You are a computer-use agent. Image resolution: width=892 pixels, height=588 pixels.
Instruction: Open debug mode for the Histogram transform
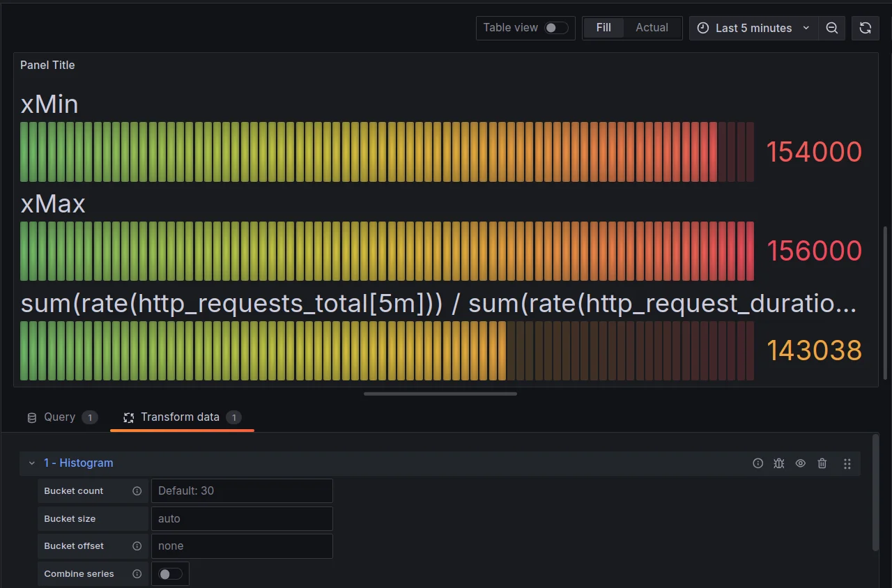click(x=778, y=463)
